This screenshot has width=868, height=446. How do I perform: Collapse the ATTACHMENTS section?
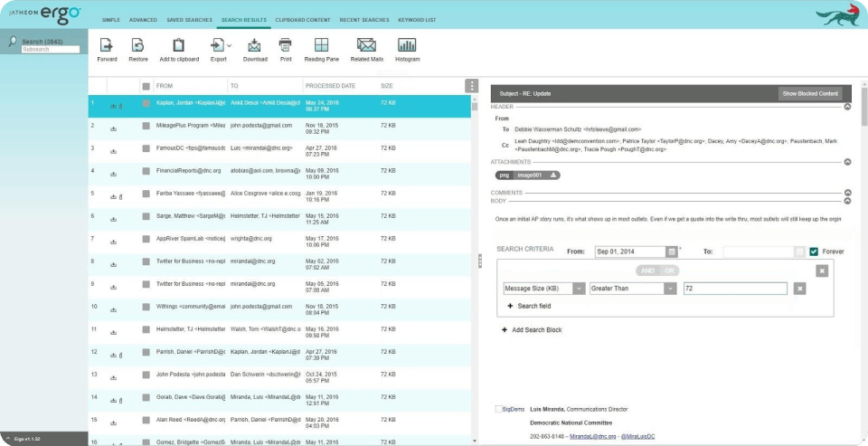(x=847, y=162)
